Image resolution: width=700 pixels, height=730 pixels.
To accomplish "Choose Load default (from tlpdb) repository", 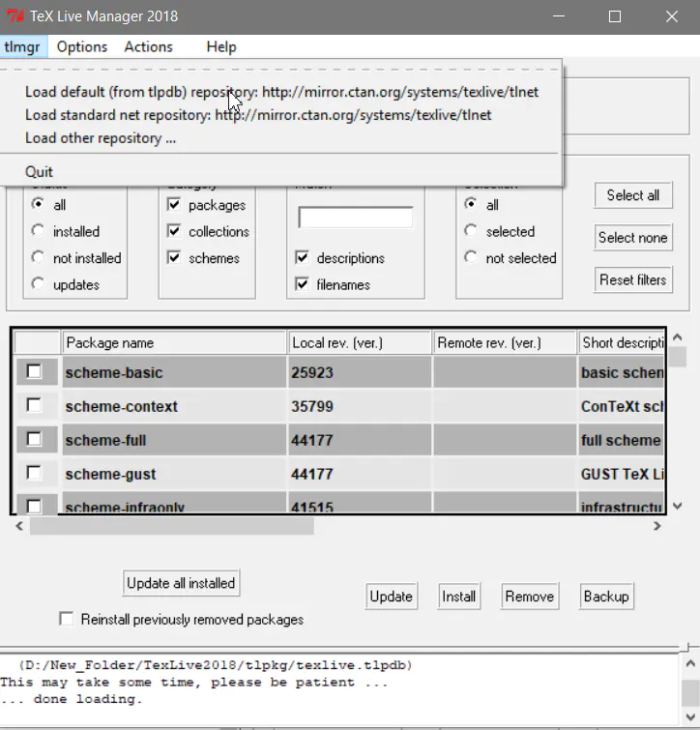I will tap(281, 92).
